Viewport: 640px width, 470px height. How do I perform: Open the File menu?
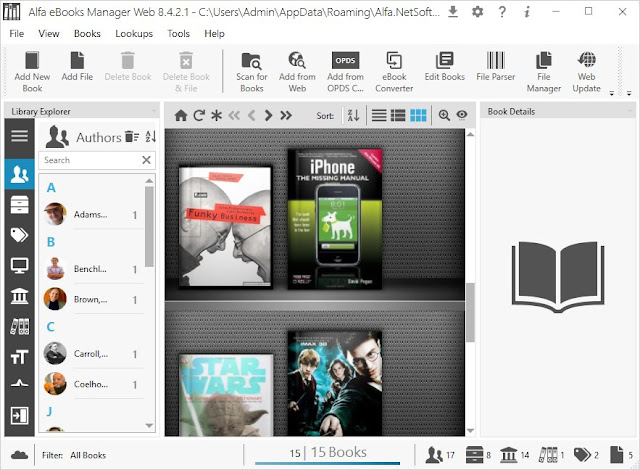click(x=17, y=33)
